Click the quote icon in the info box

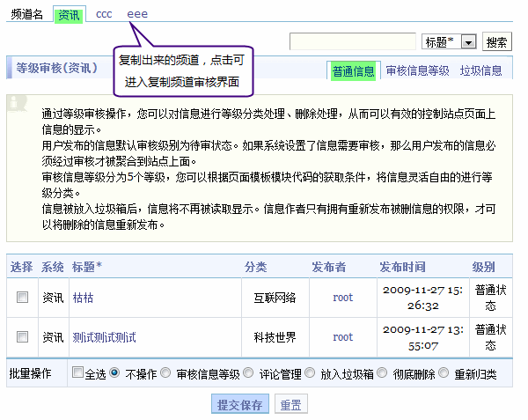(16, 105)
